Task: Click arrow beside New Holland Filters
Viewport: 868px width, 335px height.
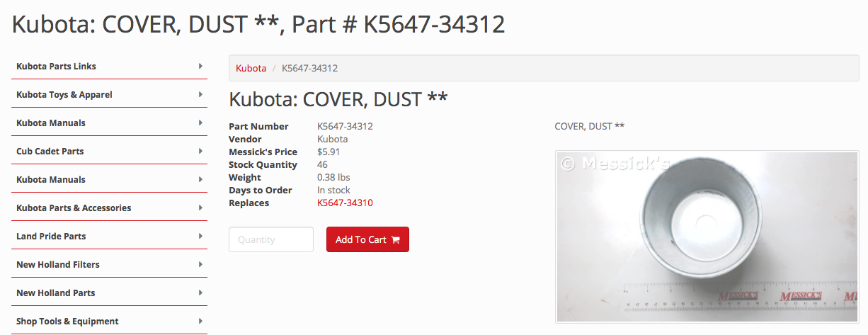Action: [x=201, y=264]
